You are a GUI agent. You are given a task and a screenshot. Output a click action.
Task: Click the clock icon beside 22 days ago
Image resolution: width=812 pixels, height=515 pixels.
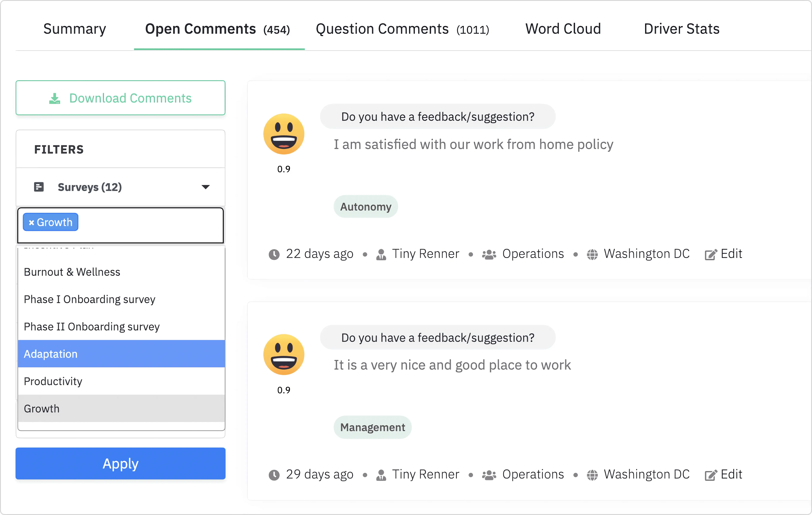click(274, 254)
